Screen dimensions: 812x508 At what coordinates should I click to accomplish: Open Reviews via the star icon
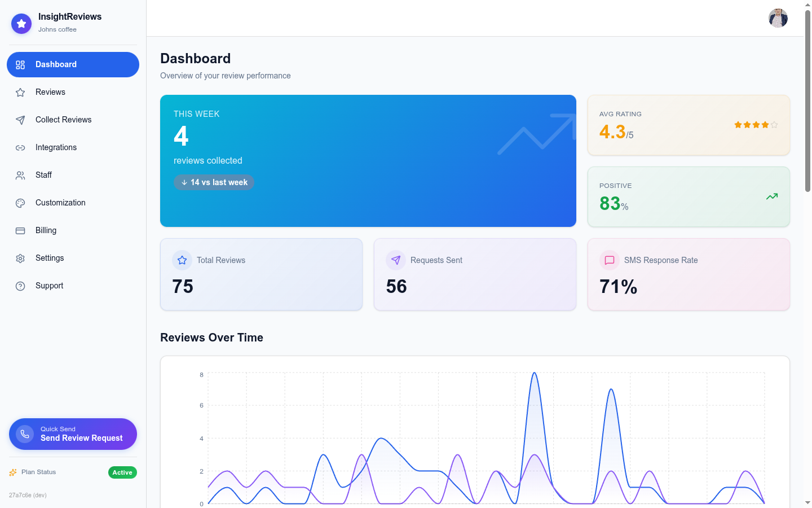[20, 92]
